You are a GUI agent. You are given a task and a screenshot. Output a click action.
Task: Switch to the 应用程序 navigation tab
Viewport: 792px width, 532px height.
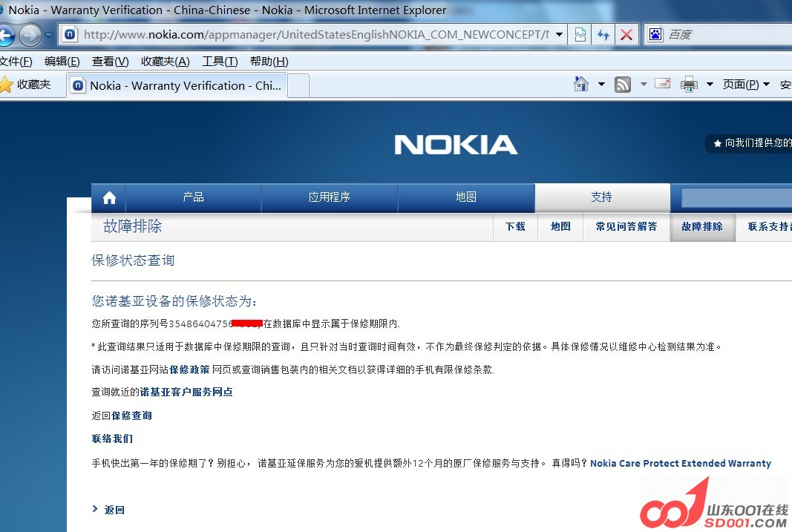coord(329,197)
